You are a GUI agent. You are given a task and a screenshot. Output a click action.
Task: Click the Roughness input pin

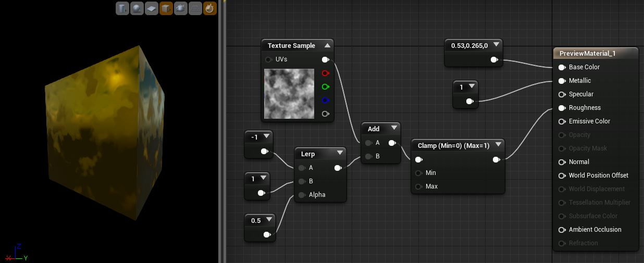point(562,108)
